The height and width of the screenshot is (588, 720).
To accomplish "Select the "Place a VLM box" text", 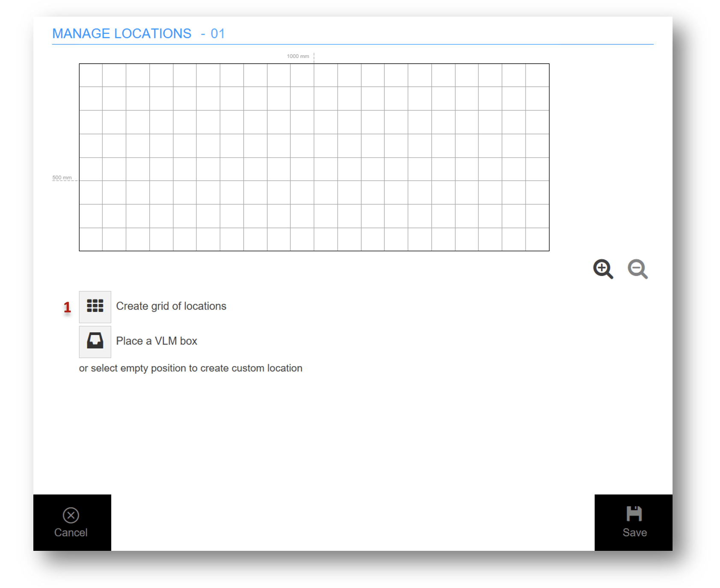I will [x=156, y=341].
